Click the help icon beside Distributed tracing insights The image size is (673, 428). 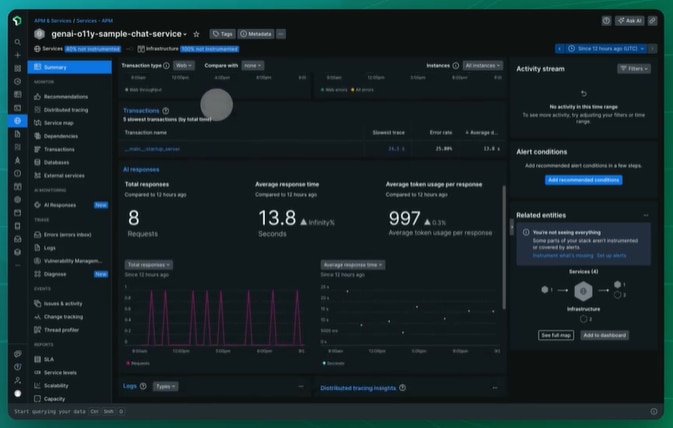coord(403,388)
